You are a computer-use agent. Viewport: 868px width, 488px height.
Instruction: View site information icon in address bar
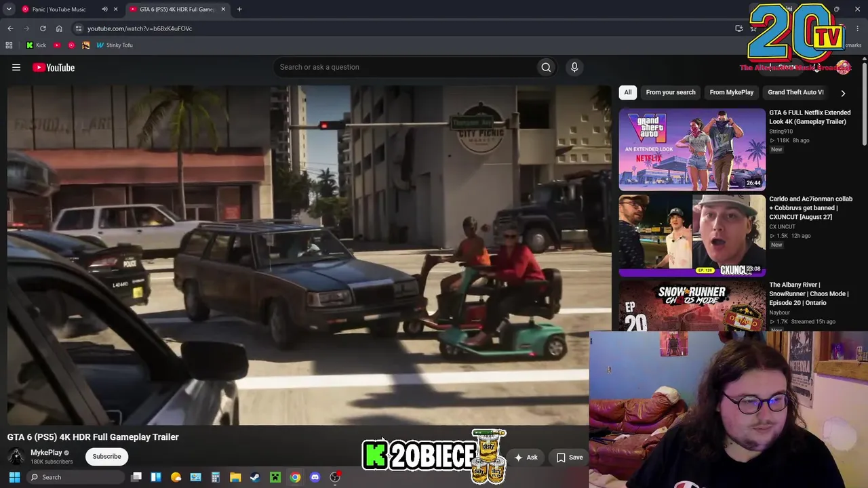click(79, 28)
